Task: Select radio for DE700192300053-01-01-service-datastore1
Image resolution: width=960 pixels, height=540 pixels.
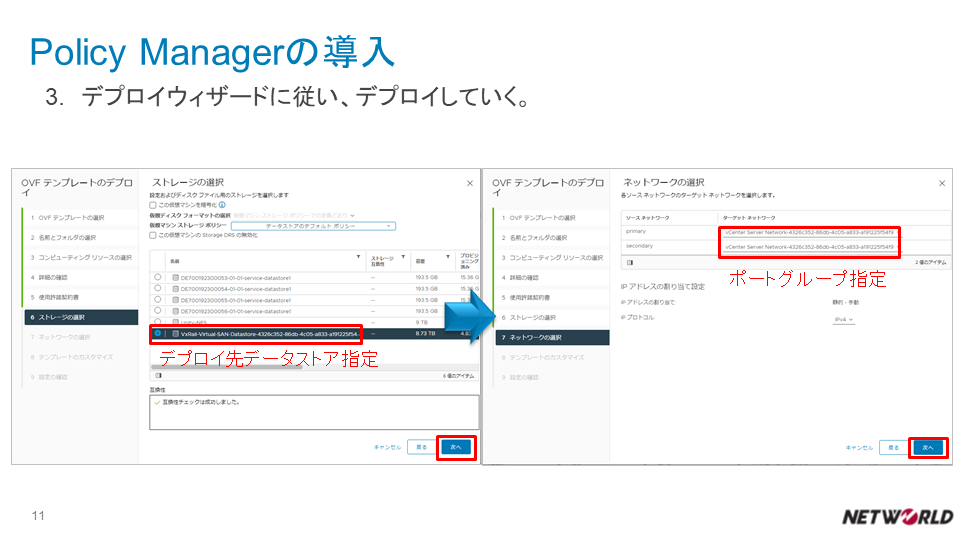Action: pyautogui.click(x=158, y=277)
